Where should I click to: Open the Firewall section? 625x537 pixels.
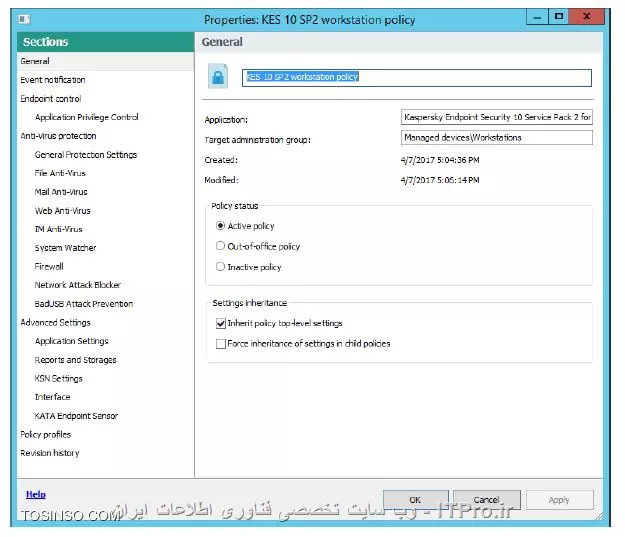tap(49, 266)
